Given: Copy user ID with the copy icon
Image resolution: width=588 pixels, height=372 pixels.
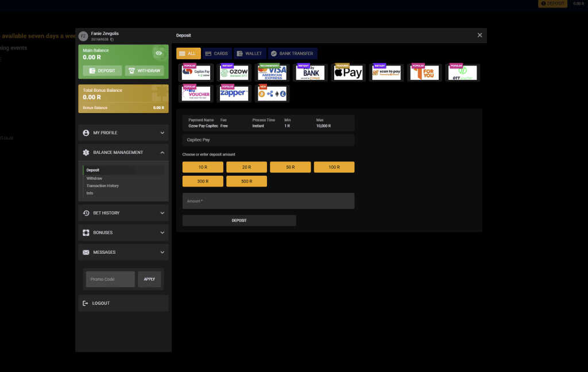Looking at the screenshot, I should (112, 40).
